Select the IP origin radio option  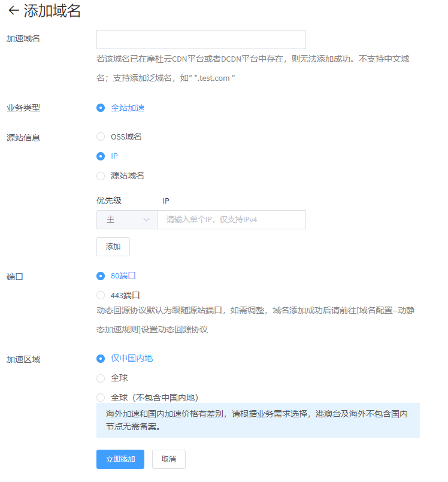click(101, 156)
